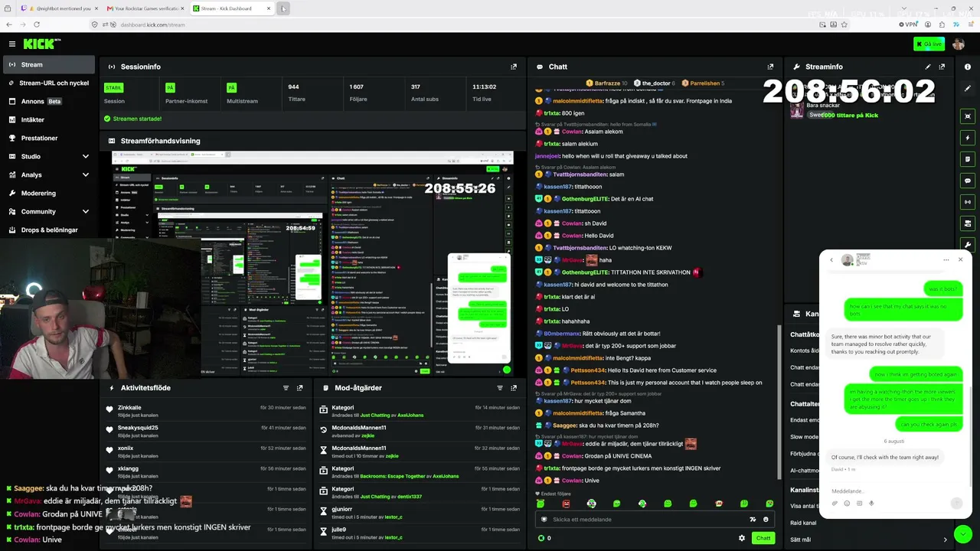Open the emoji picker in chat input

[766, 520]
